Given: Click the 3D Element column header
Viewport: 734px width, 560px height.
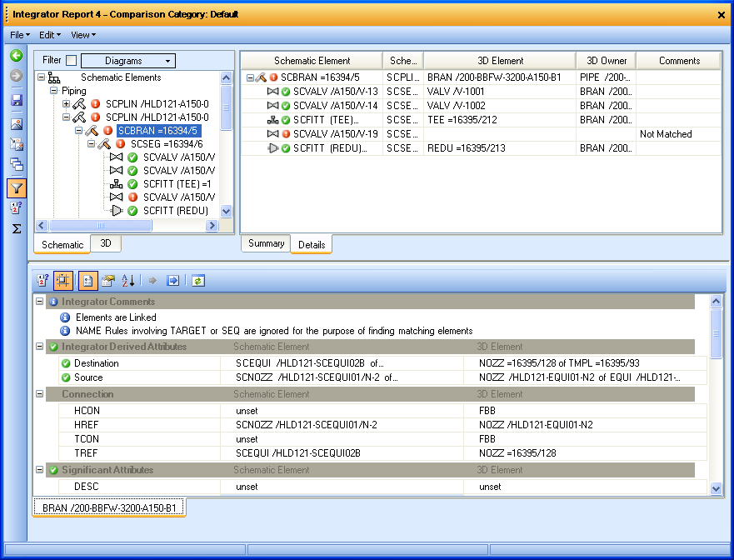Looking at the screenshot, I should coord(500,61).
